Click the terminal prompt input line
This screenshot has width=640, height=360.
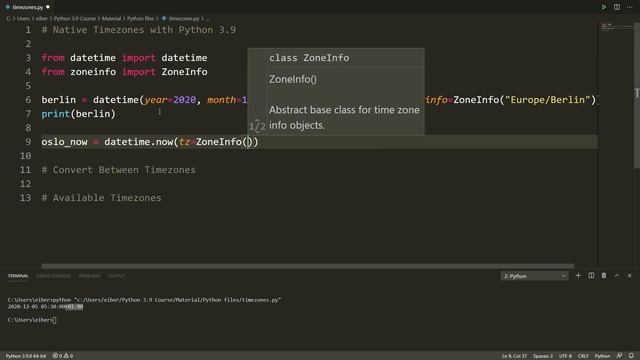[x=32, y=320]
